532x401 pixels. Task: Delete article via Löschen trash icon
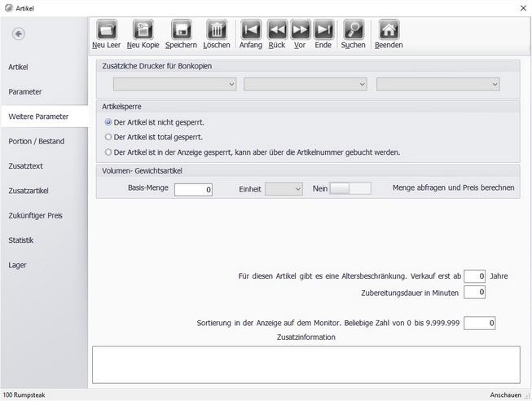[x=217, y=30]
